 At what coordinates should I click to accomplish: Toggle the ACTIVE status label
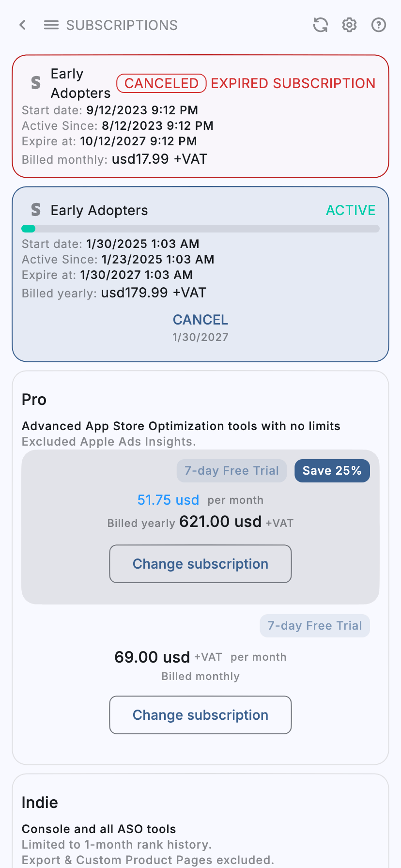pos(351,210)
